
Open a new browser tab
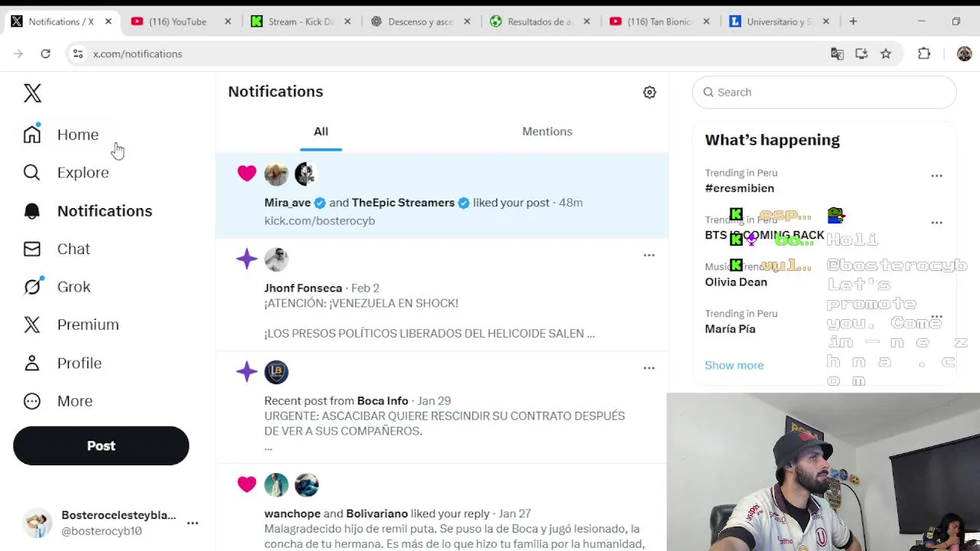click(853, 21)
